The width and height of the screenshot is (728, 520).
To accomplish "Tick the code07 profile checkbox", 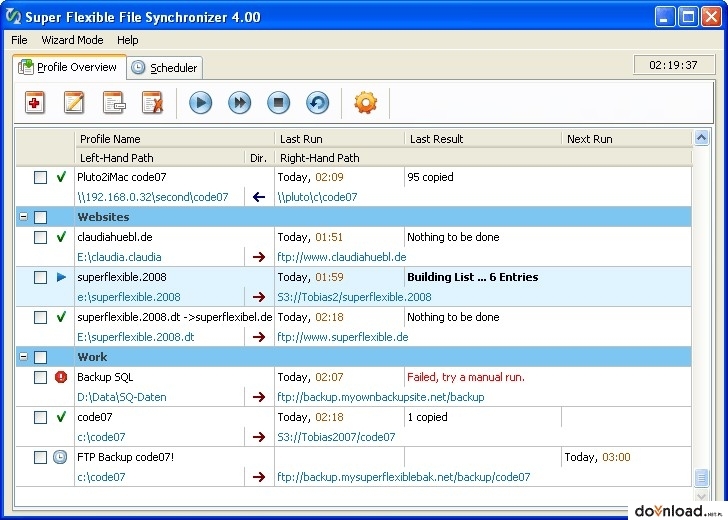I will (x=40, y=417).
